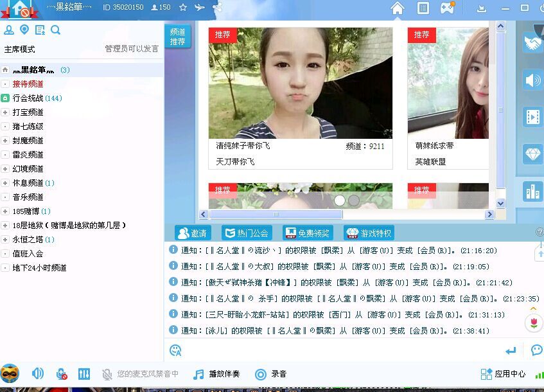This screenshot has height=392, width=544.
Task: Expand the 打宝频道 channel
Action: (x=5, y=112)
